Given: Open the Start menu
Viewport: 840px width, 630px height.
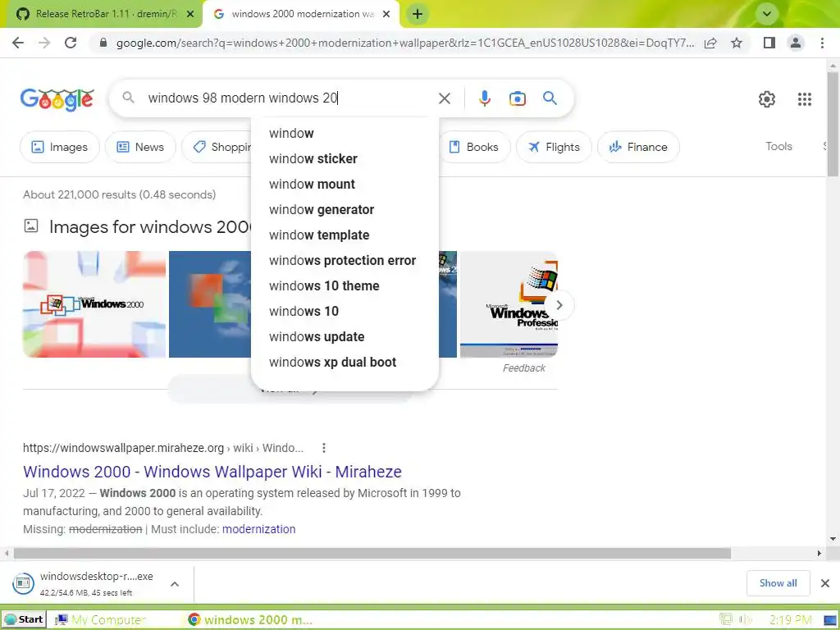Looking at the screenshot, I should tap(24, 620).
